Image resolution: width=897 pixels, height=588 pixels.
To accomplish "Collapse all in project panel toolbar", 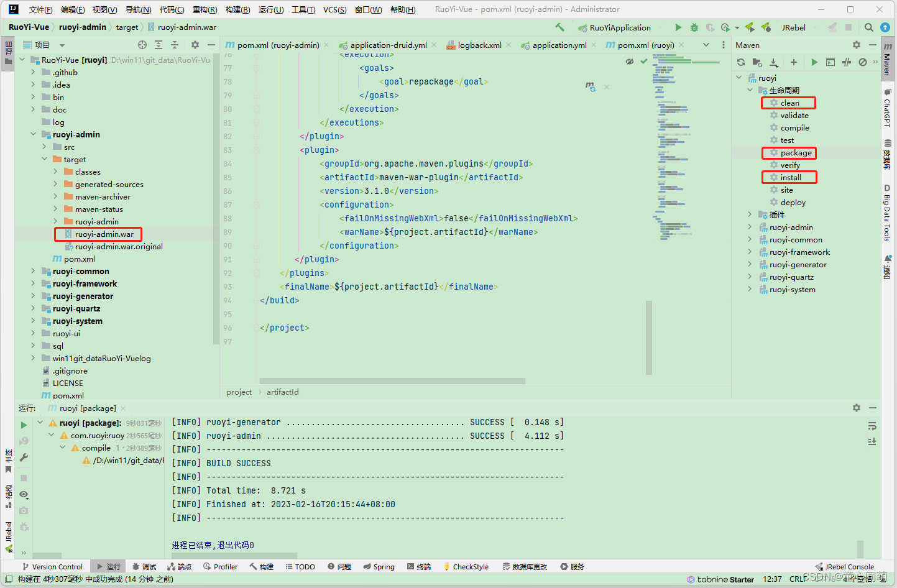I will 175,45.
